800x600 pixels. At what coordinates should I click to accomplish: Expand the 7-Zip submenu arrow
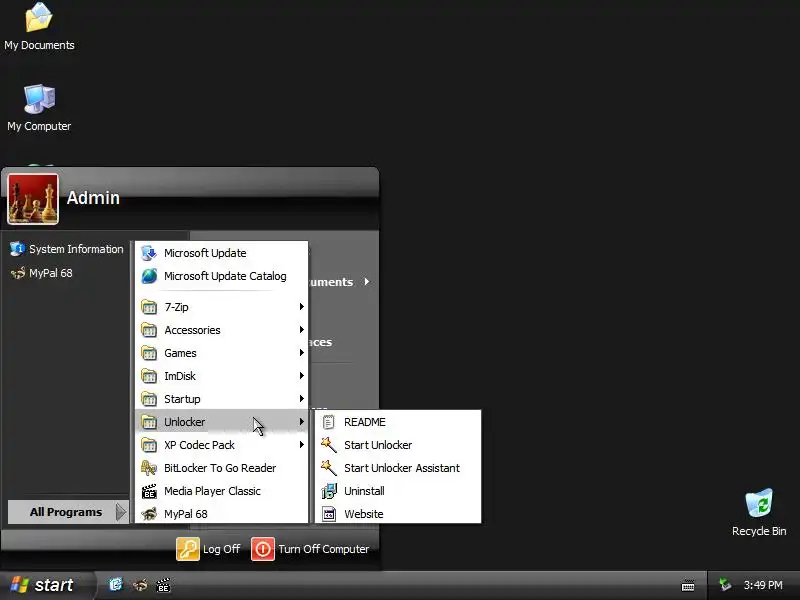point(301,307)
